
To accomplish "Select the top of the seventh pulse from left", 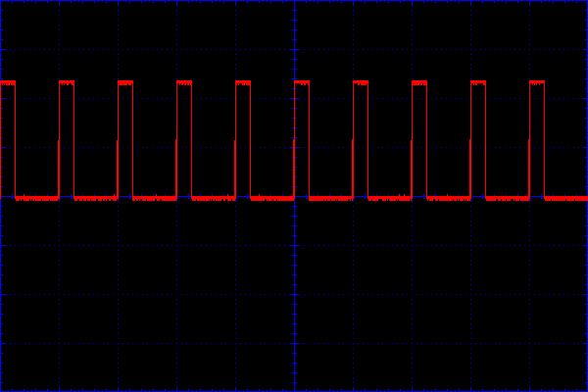I will click(x=361, y=83).
